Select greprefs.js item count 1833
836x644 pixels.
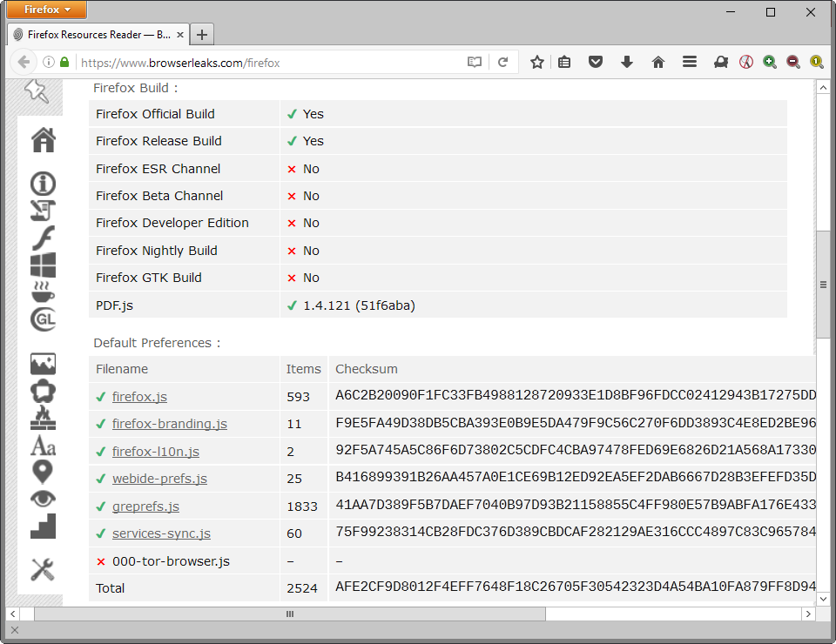point(302,506)
